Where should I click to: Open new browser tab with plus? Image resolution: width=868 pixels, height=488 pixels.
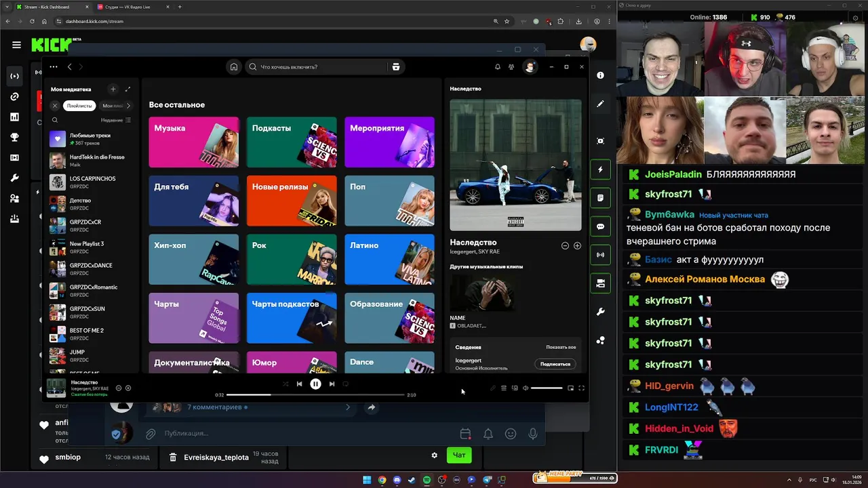click(180, 7)
